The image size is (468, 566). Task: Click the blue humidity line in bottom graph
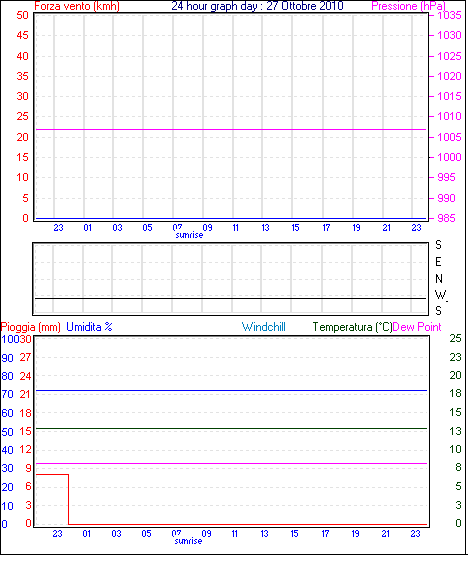pyautogui.click(x=231, y=391)
